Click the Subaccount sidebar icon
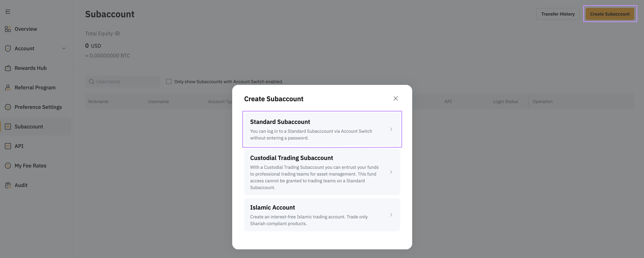Image resolution: width=644 pixels, height=258 pixels. (8, 127)
